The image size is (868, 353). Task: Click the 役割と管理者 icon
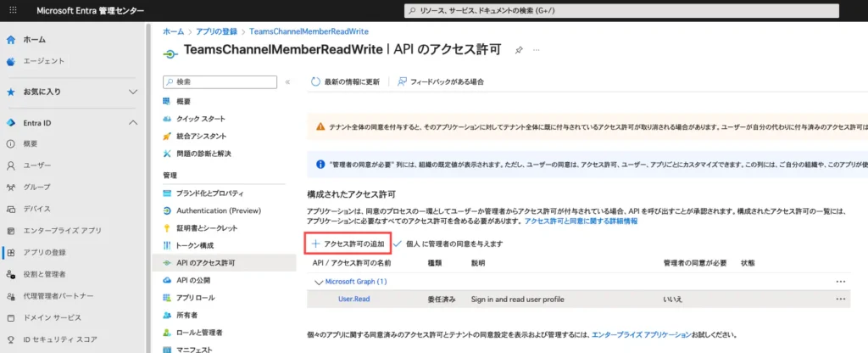pos(10,274)
